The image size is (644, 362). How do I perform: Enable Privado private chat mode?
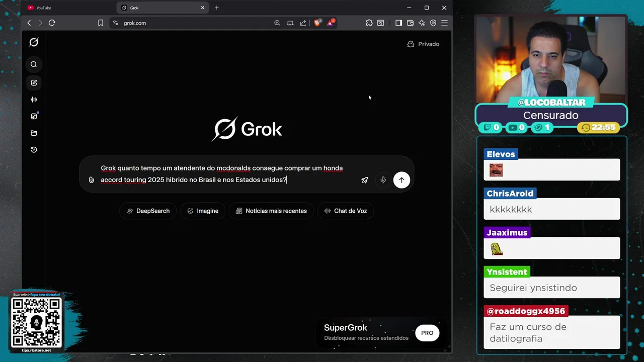tap(423, 44)
